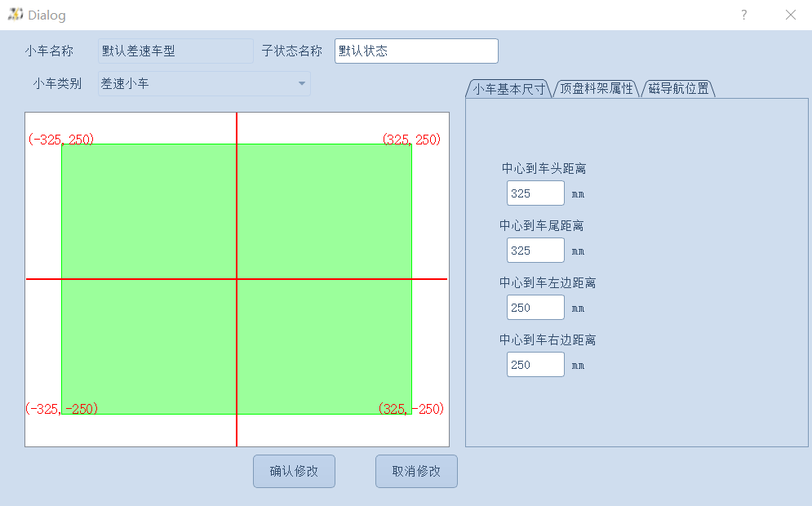Edit the 小车名称 field showing 默认差速车型
This screenshot has height=506, width=812.
[x=175, y=51]
